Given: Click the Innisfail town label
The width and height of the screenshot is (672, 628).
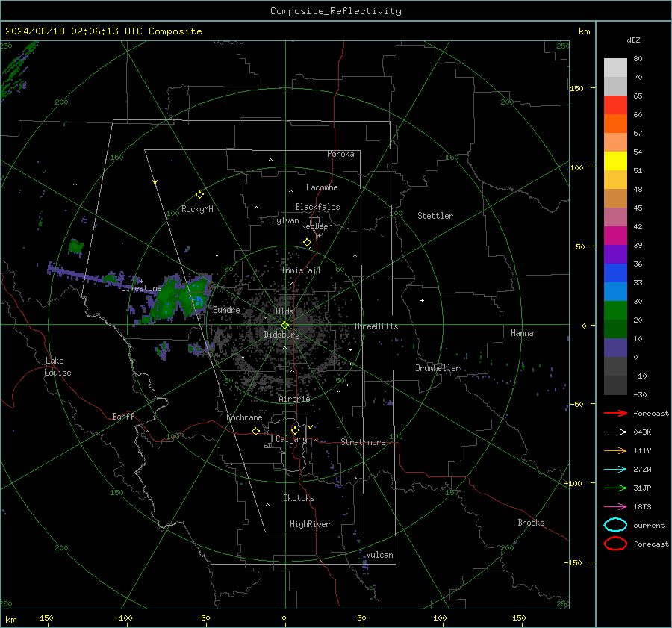Looking at the screenshot, I should tap(301, 270).
